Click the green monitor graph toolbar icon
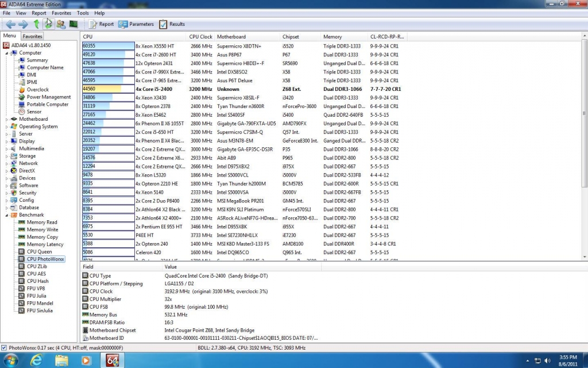Image resolution: width=588 pixels, height=368 pixels. coord(73,24)
